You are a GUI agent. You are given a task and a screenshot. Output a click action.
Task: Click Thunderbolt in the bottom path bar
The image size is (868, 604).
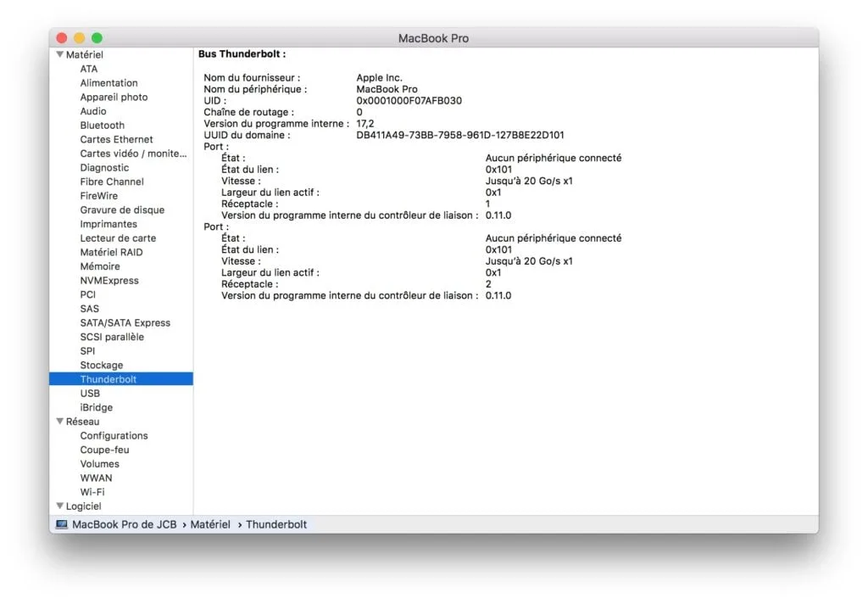(x=276, y=524)
